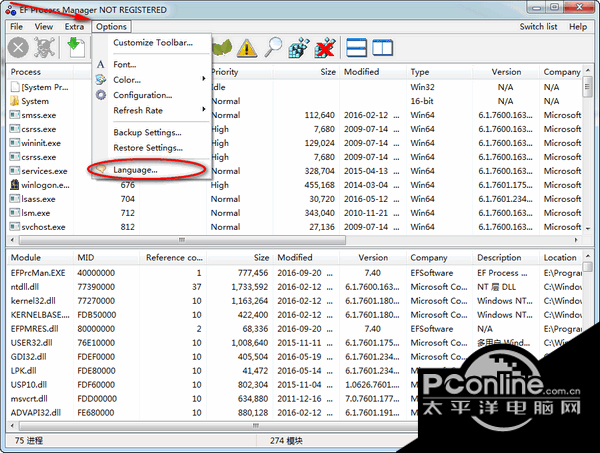Sort modules by Reference count header
Screen dimensions: 600x453
click(x=173, y=257)
